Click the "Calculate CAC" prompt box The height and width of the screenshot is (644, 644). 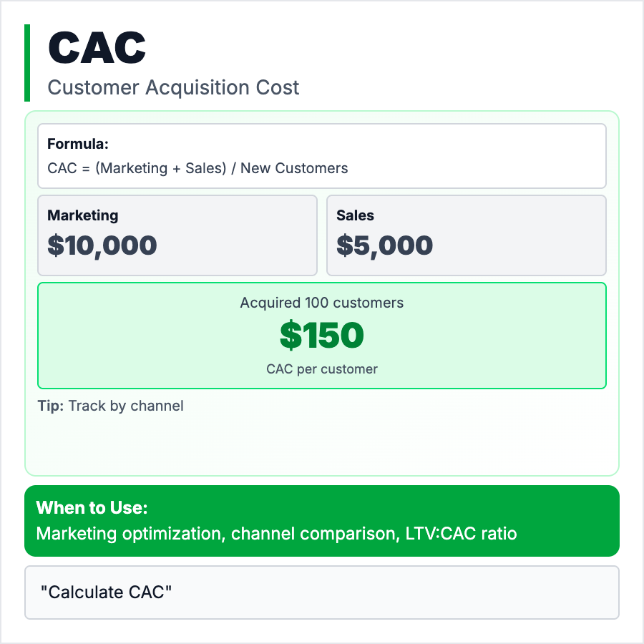(x=322, y=592)
